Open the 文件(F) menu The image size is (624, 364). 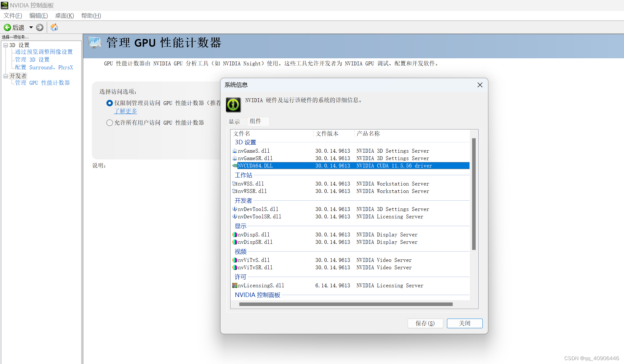13,16
